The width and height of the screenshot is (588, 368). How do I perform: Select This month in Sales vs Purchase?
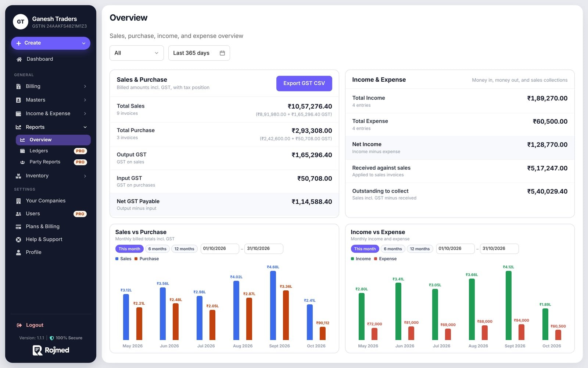pos(129,249)
